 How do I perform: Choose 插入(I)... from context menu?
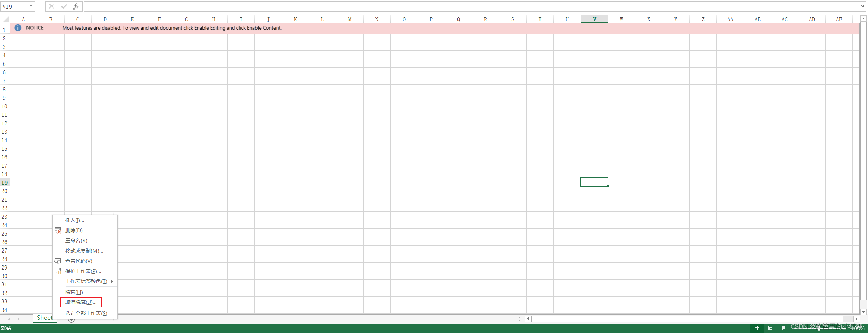(x=85, y=220)
